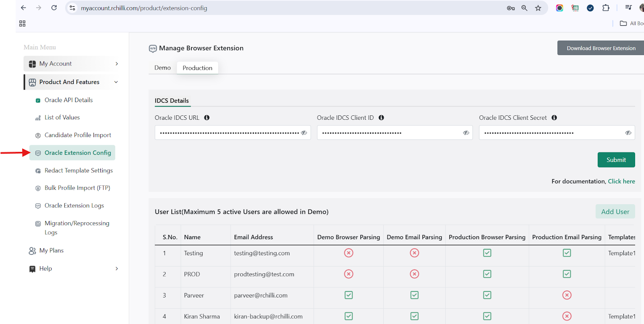This screenshot has height=324, width=644.
Task: Open List of Values menu item
Action: (62, 117)
